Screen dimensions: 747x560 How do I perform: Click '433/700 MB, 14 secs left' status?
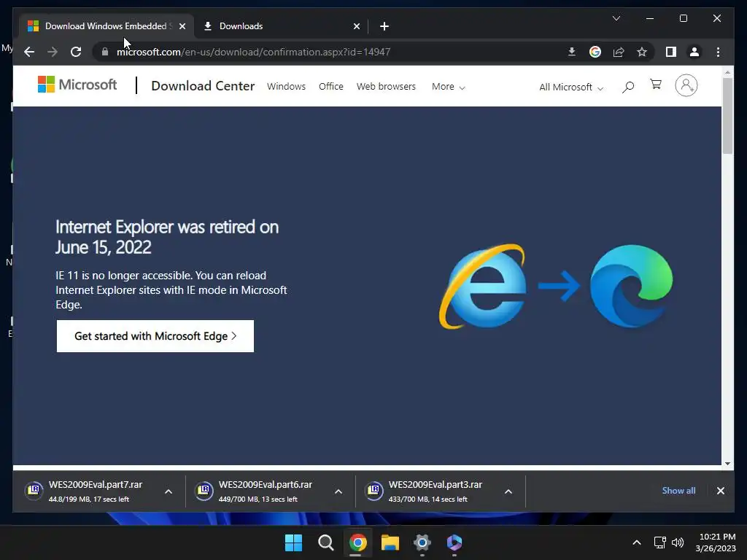(x=427, y=499)
